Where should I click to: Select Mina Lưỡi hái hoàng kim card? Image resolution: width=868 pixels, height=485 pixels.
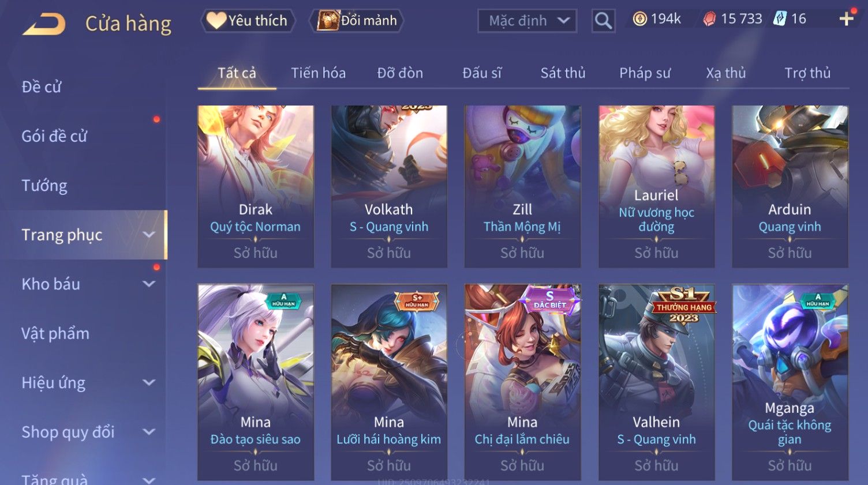coord(389,382)
